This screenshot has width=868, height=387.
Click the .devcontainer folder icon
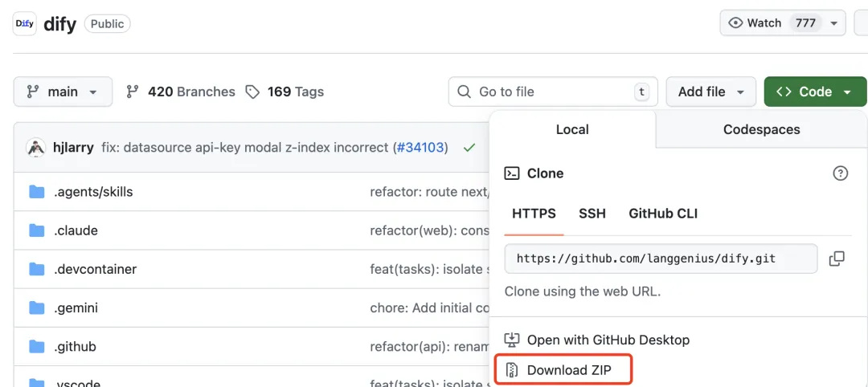pyautogui.click(x=37, y=269)
